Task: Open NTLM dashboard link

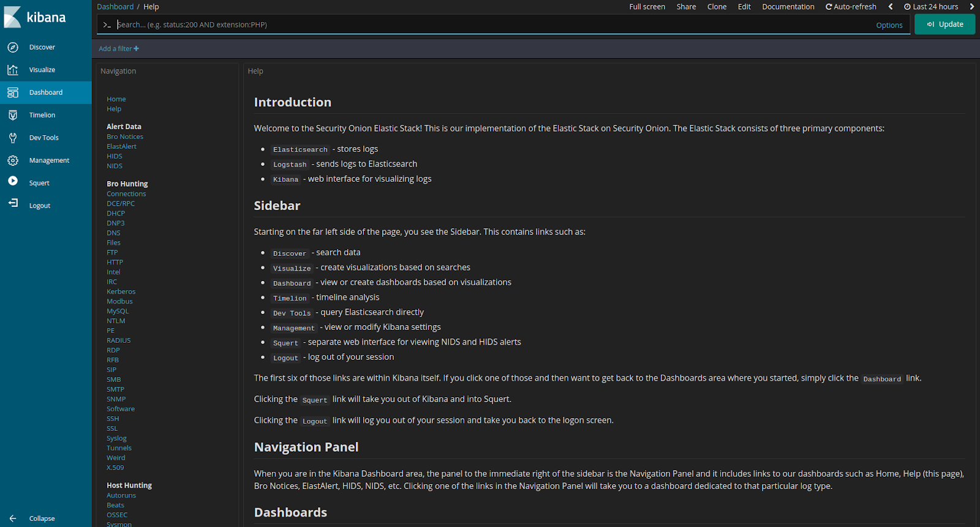Action: coord(116,321)
